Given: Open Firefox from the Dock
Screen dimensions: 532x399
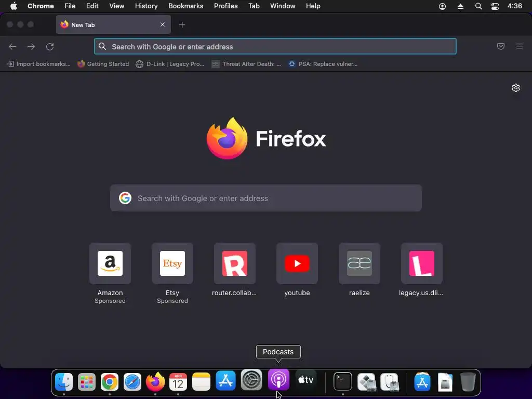Looking at the screenshot, I should tap(155, 382).
